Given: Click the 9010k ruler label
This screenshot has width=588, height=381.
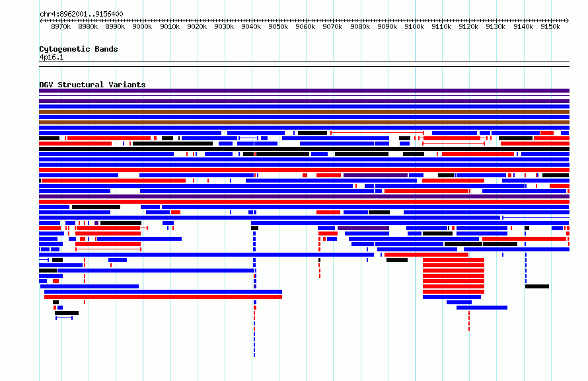Looking at the screenshot, I should click(x=170, y=26).
